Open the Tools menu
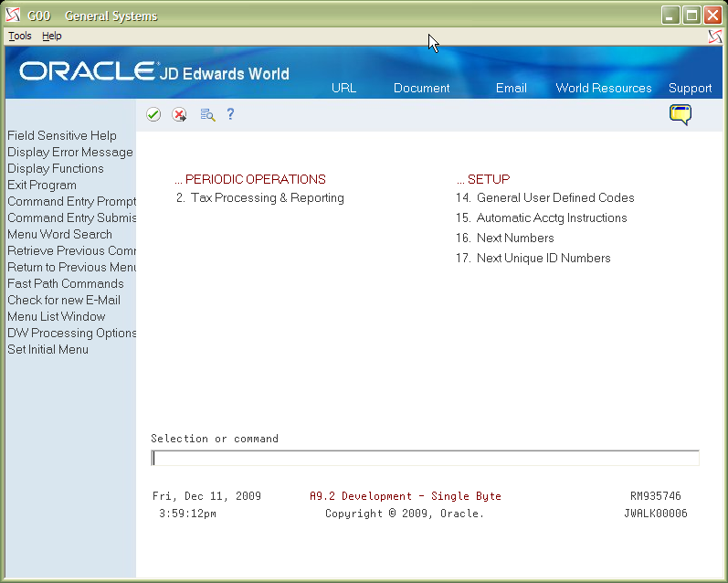Viewport: 728px width, 583px height. click(20, 36)
